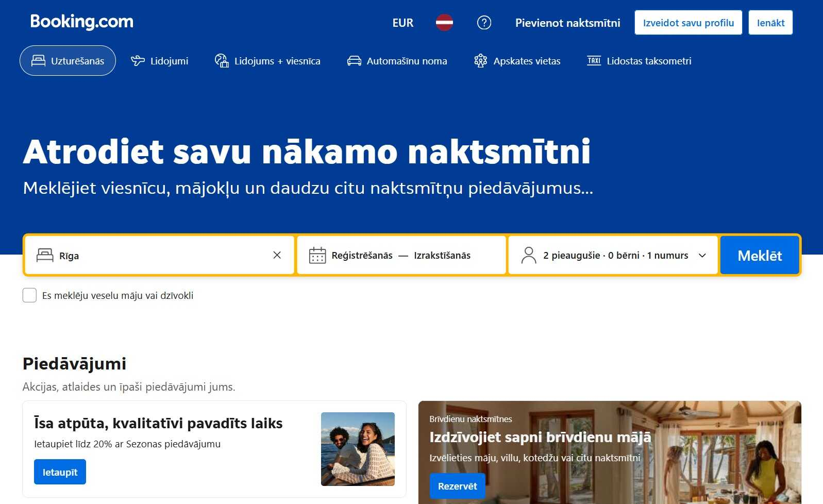The height and width of the screenshot is (504, 823).
Task: Open the Izrakstīšanās check-out date
Action: (x=442, y=255)
